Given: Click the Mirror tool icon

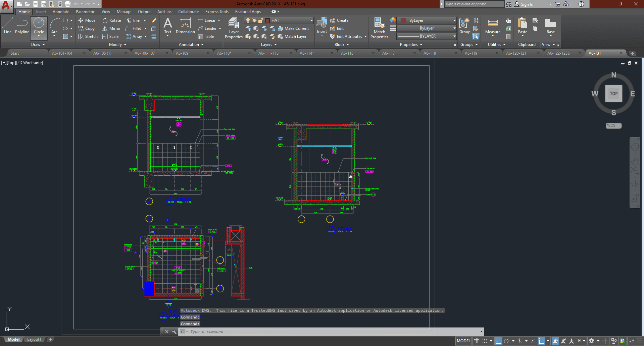Looking at the screenshot, I should click(105, 28).
